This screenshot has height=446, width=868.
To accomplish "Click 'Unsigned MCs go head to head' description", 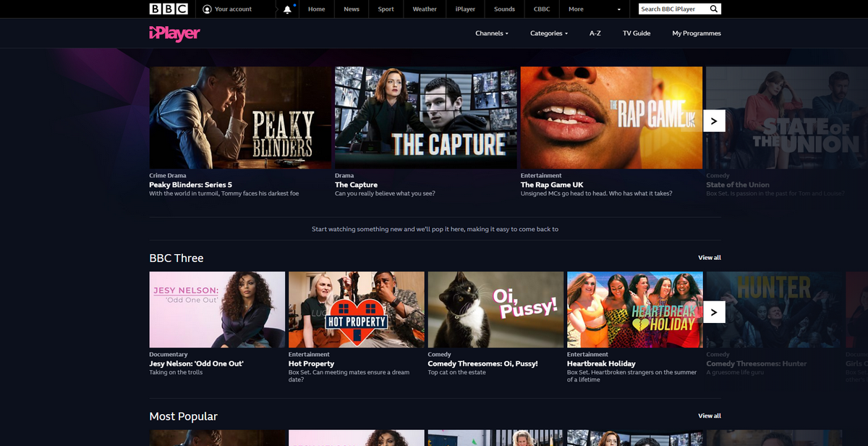I will [597, 193].
